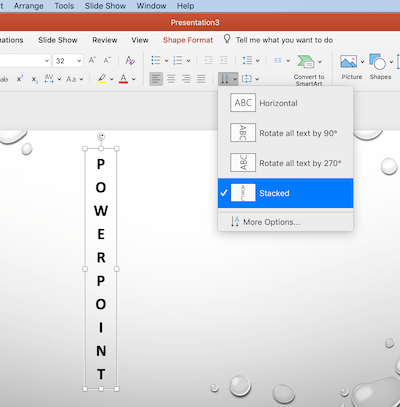Expand the numbering dropdown arrow
The height and width of the screenshot is (407, 400).
tap(188, 61)
